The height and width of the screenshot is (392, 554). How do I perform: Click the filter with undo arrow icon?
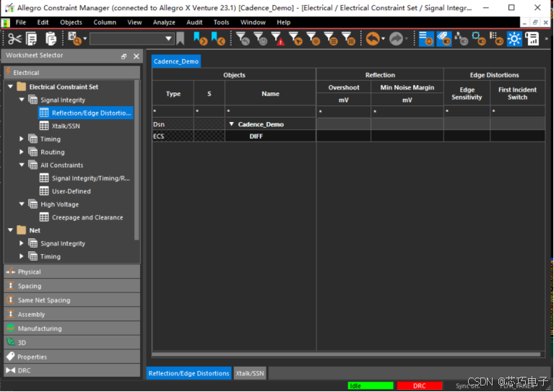(243, 38)
